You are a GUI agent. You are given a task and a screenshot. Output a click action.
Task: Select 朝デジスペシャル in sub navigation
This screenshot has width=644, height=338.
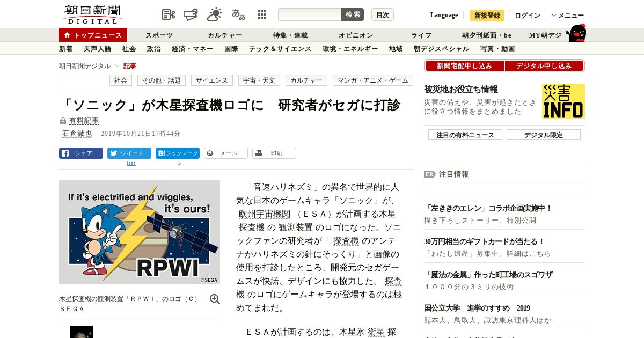click(x=441, y=49)
